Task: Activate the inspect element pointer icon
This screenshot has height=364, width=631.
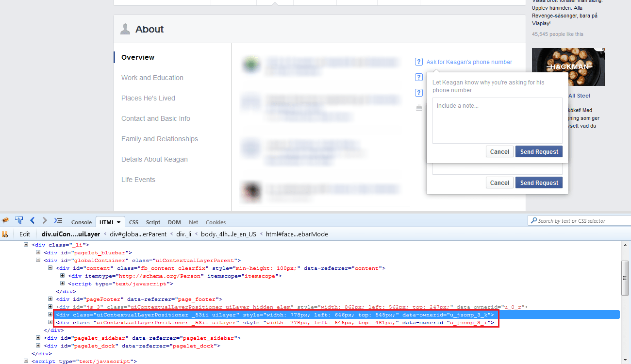Action: point(19,220)
